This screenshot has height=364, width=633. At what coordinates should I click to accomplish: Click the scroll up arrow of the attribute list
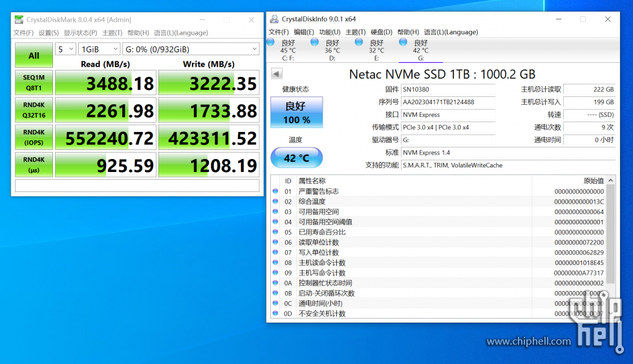click(611, 180)
